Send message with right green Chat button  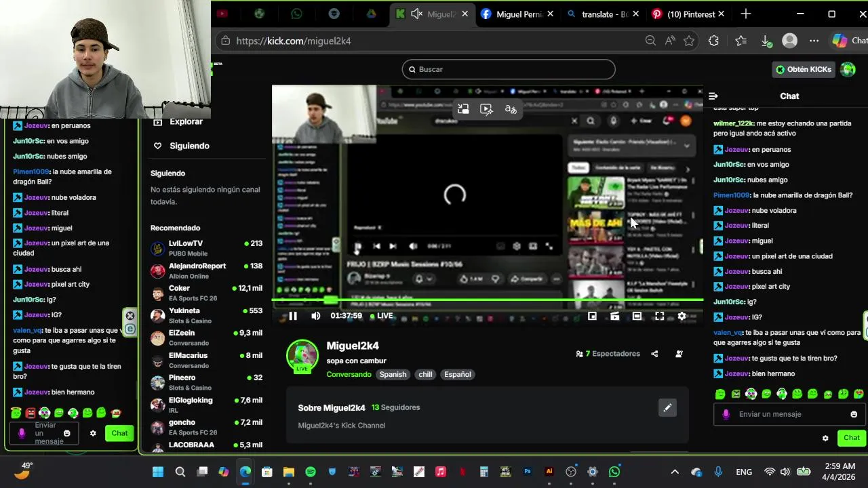[x=852, y=438]
